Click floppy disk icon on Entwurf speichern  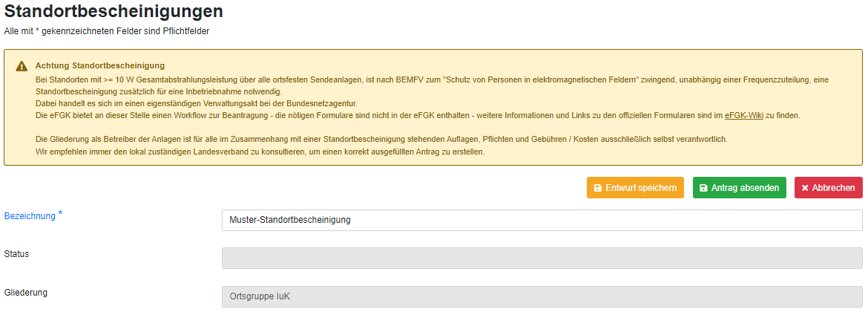598,188
